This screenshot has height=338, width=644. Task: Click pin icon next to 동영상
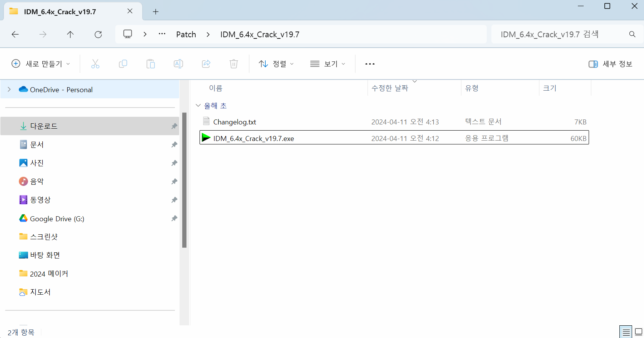(x=174, y=200)
